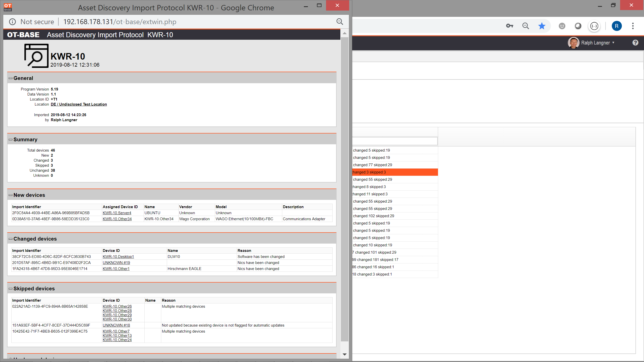
Task: Open the KWR-10.Other29 device link
Action: (x=117, y=315)
